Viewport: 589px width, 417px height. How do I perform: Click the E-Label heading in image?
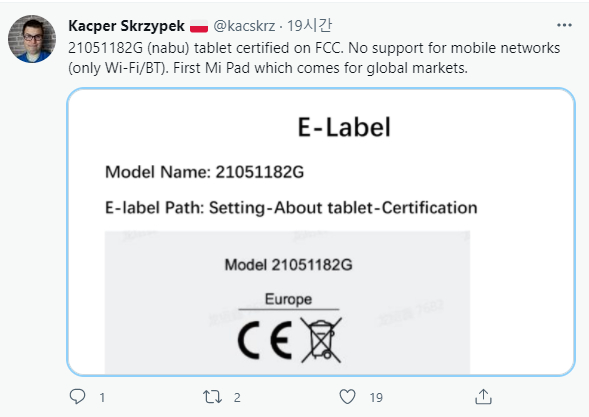[x=344, y=127]
